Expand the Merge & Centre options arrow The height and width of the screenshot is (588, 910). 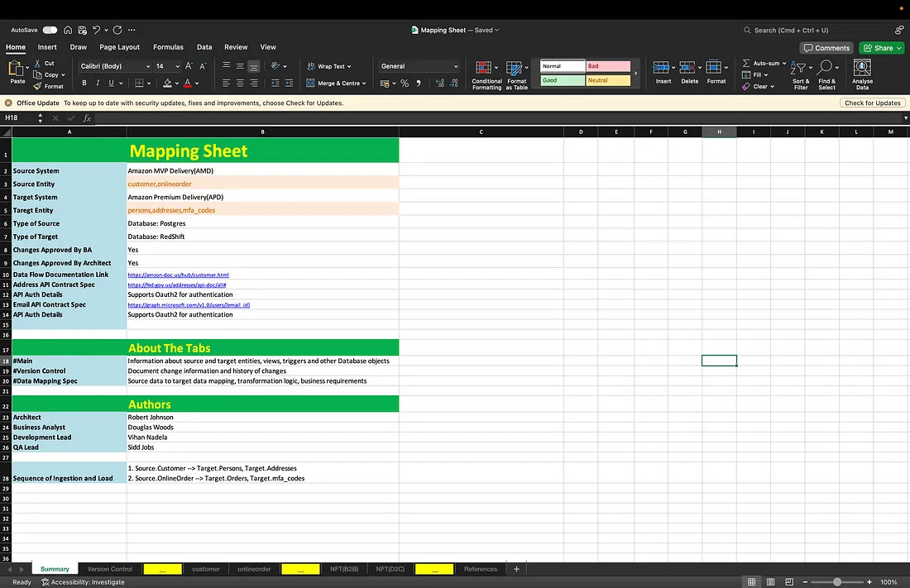365,84
